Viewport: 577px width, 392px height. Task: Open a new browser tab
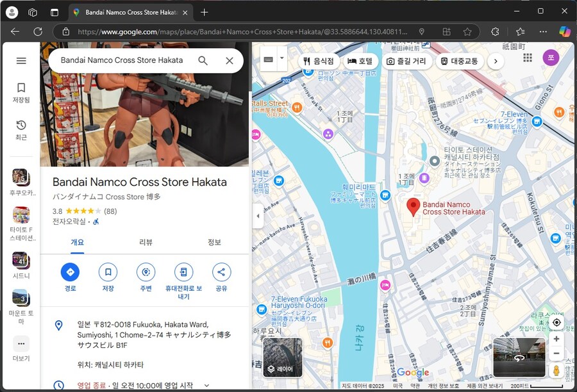pyautogui.click(x=205, y=13)
